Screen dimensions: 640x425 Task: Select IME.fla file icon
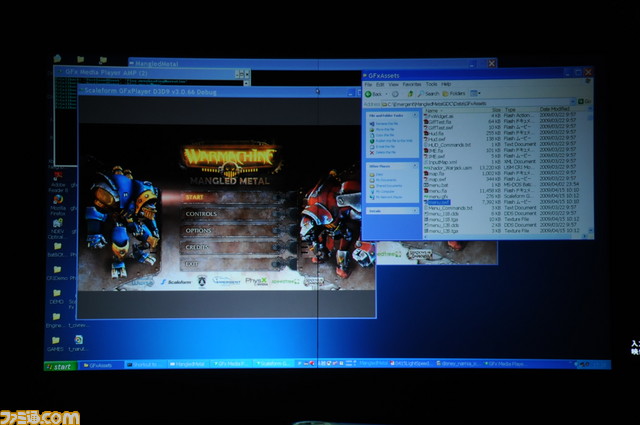[x=426, y=151]
